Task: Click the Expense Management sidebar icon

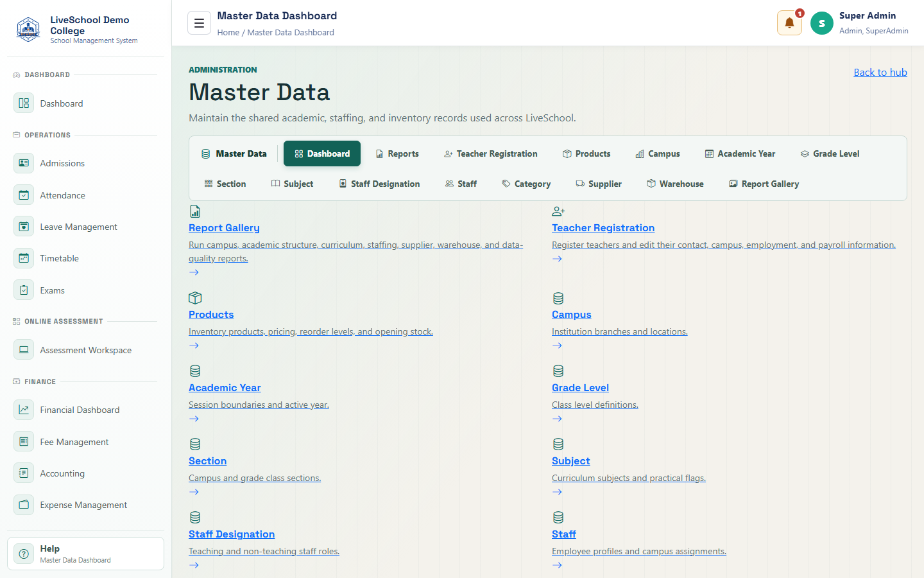Action: (24, 505)
